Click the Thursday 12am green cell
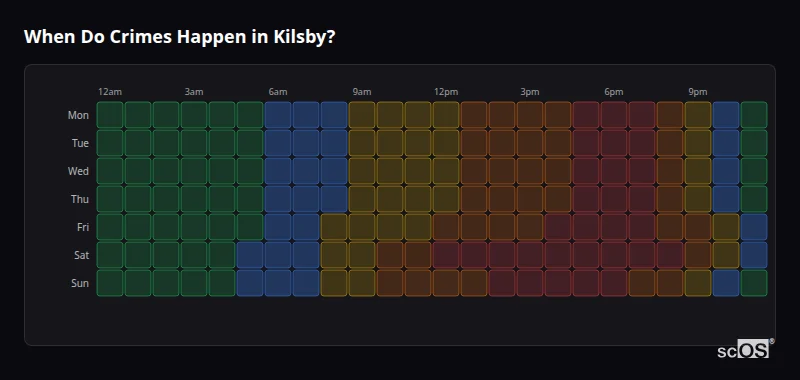 point(110,199)
